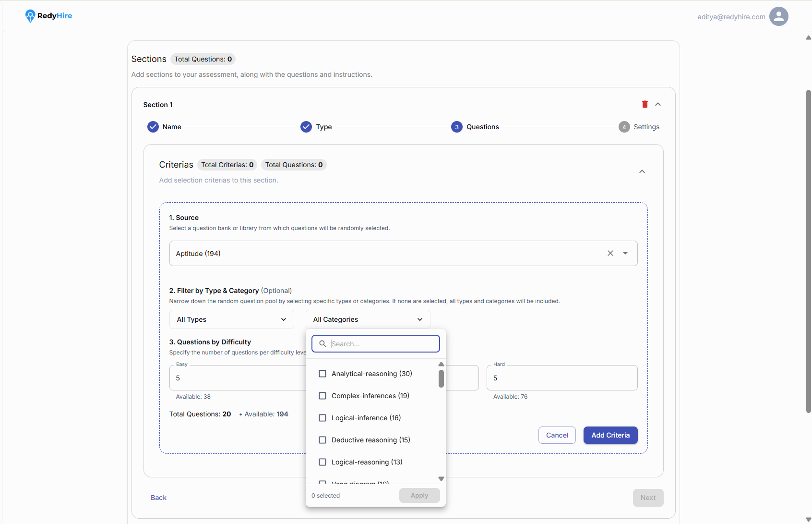Click the Add Criteria button
This screenshot has height=524, width=812.
point(610,435)
